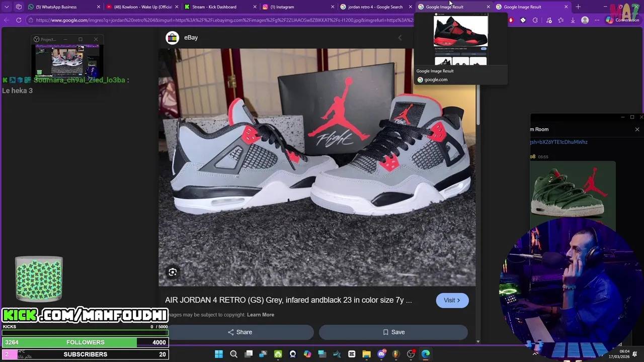The height and width of the screenshot is (362, 644).
Task: Click the Share button
Action: point(240,332)
